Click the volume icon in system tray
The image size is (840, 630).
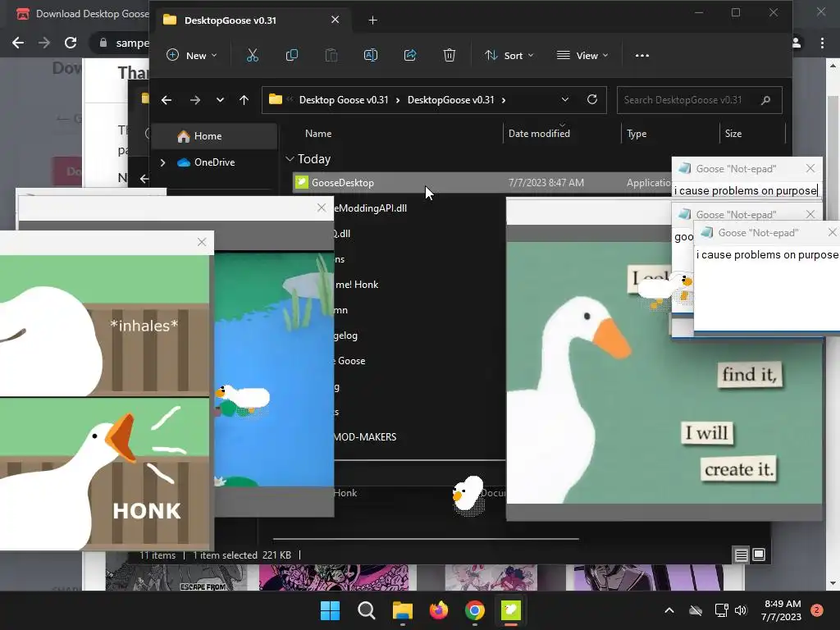tap(741, 610)
